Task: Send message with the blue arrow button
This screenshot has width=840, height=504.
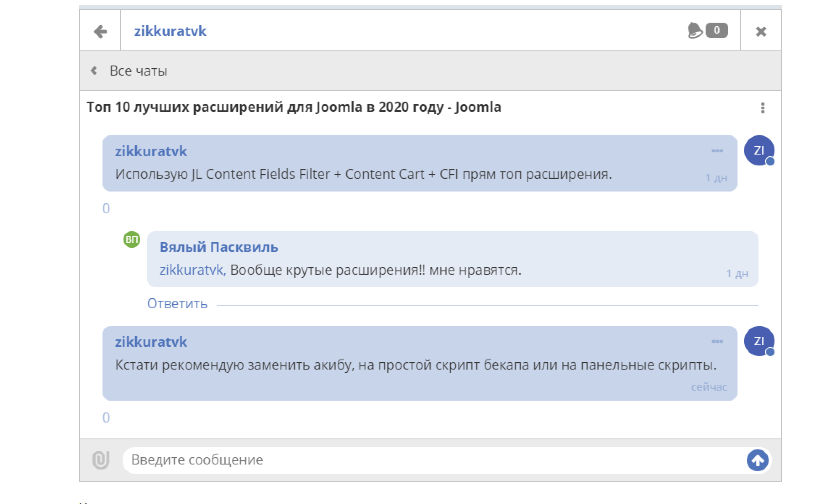Action: (758, 460)
